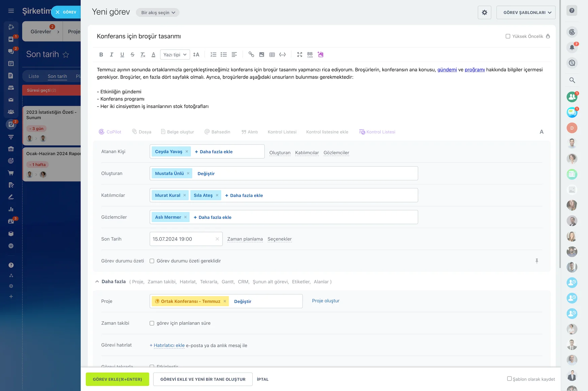Click Bahsedin mention option

click(218, 132)
